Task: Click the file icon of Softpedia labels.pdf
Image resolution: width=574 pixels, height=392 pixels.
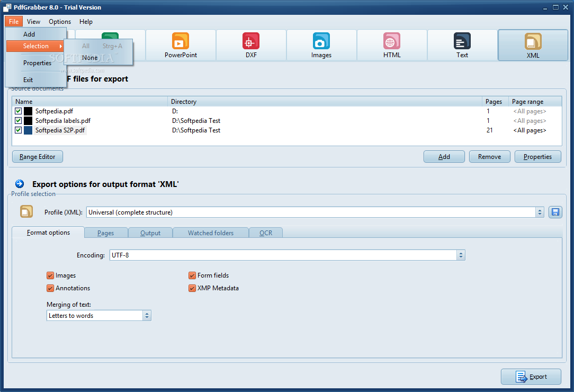Action: 28,121
